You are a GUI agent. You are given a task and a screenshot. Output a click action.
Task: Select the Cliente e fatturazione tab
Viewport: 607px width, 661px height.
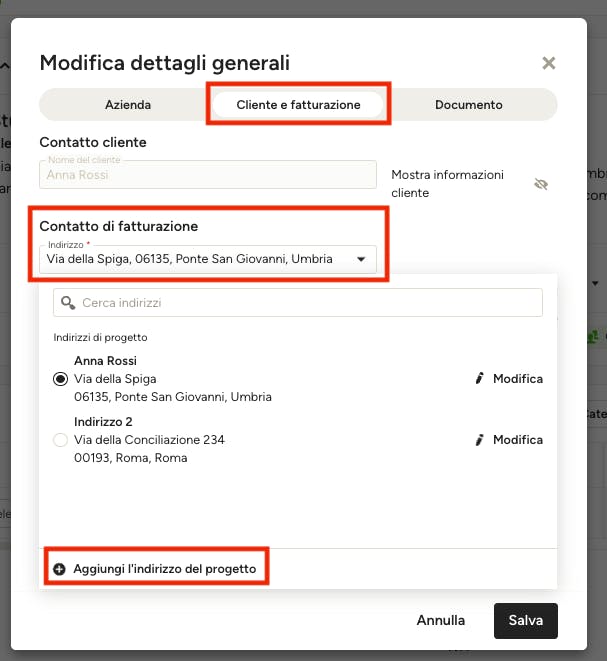(298, 105)
